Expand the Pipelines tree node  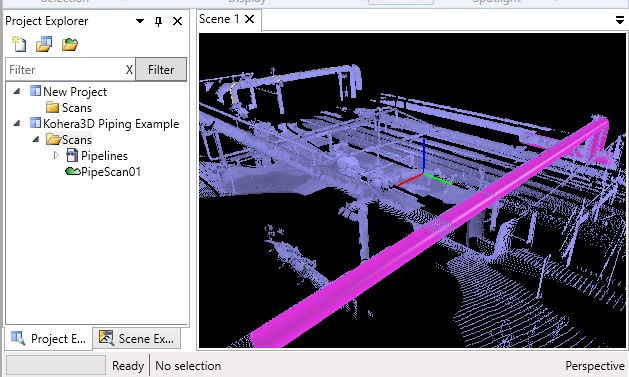point(56,155)
